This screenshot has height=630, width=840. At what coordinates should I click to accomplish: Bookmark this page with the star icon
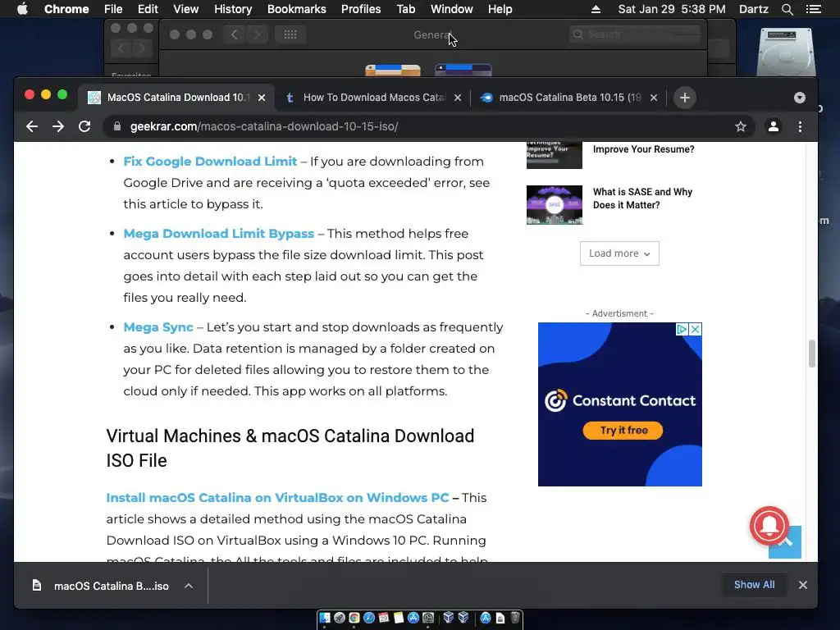point(741,126)
